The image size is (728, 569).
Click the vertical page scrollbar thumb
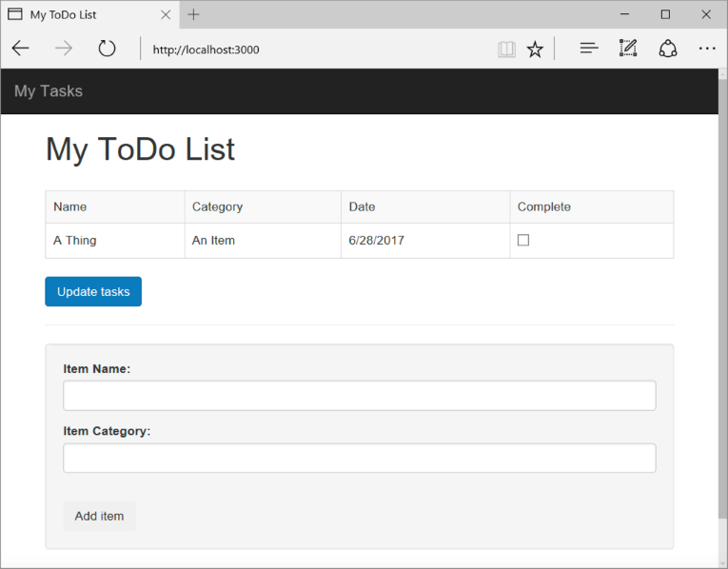[x=723, y=298]
